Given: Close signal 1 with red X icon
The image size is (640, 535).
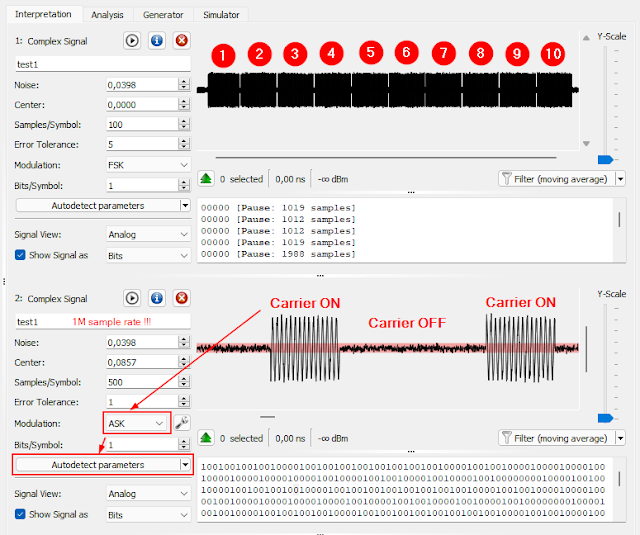Looking at the screenshot, I should (x=182, y=41).
